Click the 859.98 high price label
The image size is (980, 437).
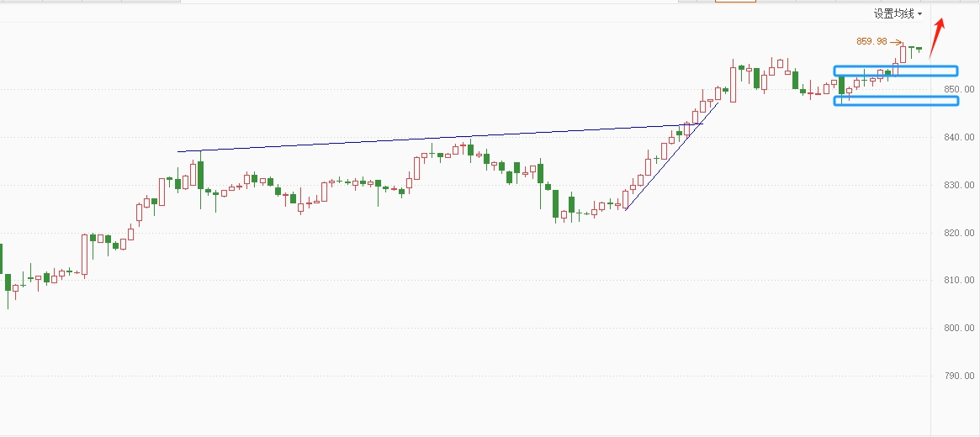pos(871,41)
